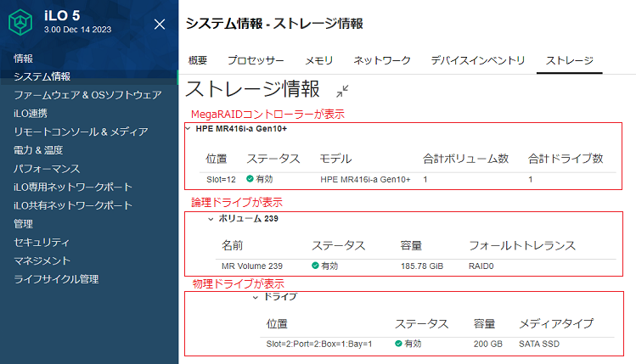Click the ストレージ情報 section heading
The height and width of the screenshot is (364, 636).
point(252,89)
